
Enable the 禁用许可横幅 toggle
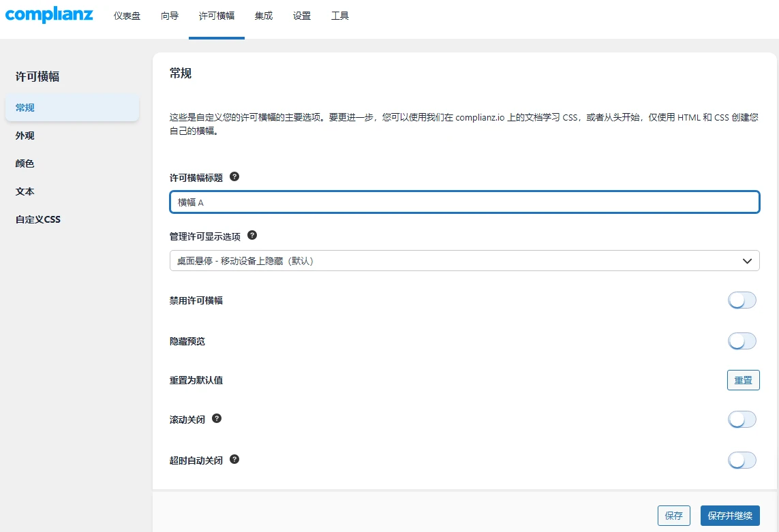tap(742, 300)
